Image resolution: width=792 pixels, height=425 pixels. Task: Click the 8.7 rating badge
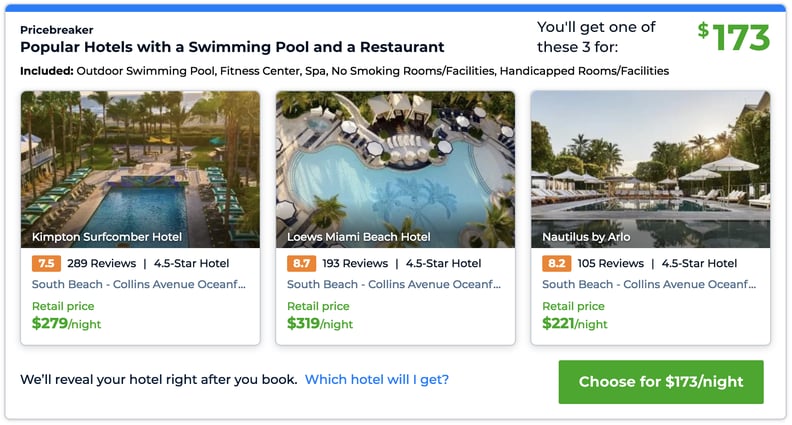[301, 263]
